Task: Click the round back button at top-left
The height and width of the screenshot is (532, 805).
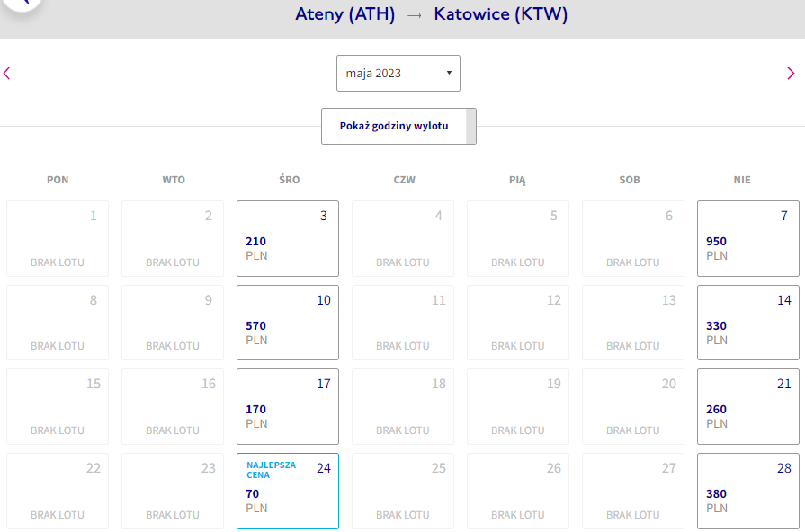Action: [22, 4]
